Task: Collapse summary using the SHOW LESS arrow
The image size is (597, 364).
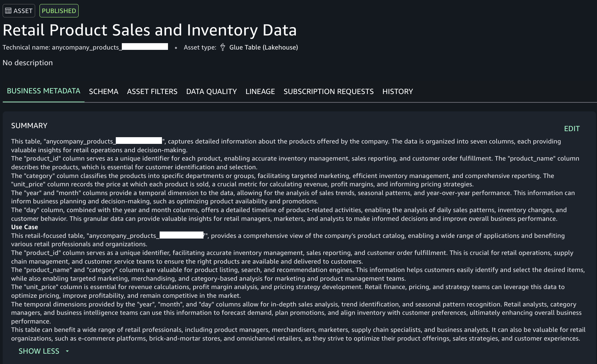Action: [x=67, y=351]
